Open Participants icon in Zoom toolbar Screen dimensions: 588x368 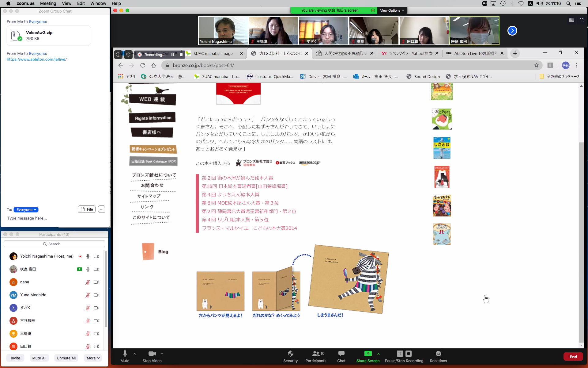(316, 354)
